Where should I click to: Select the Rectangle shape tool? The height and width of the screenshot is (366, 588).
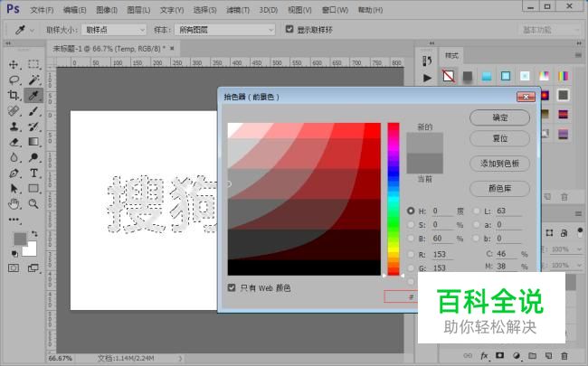click(33, 189)
